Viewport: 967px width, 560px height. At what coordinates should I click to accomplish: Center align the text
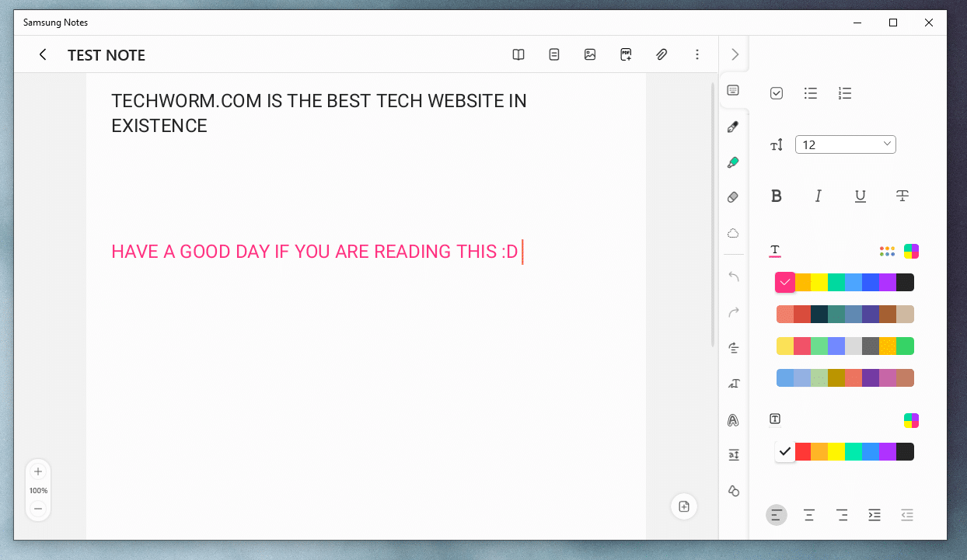(809, 514)
